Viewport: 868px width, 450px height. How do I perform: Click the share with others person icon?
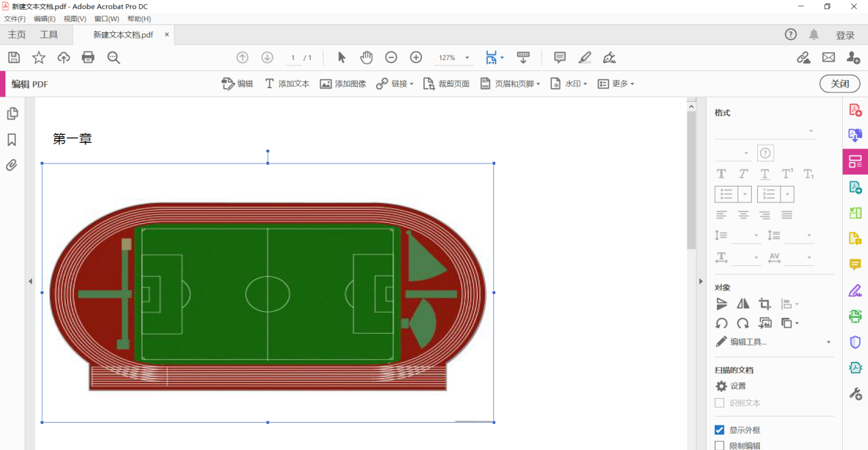(853, 57)
